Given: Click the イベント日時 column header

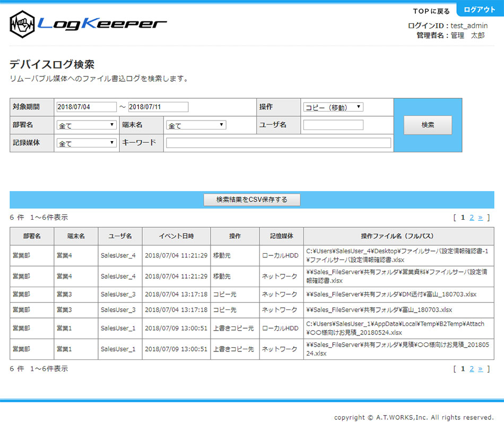Looking at the screenshot, I should click(176, 236).
